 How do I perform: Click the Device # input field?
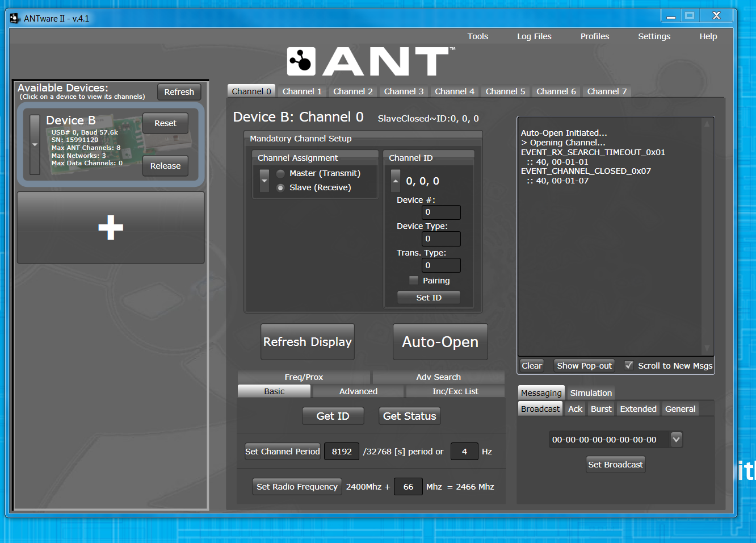coord(441,212)
